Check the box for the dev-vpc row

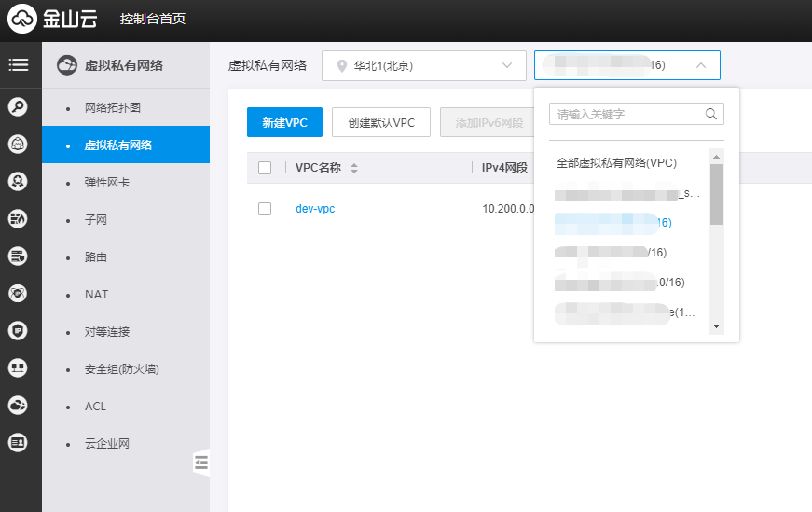(265, 209)
